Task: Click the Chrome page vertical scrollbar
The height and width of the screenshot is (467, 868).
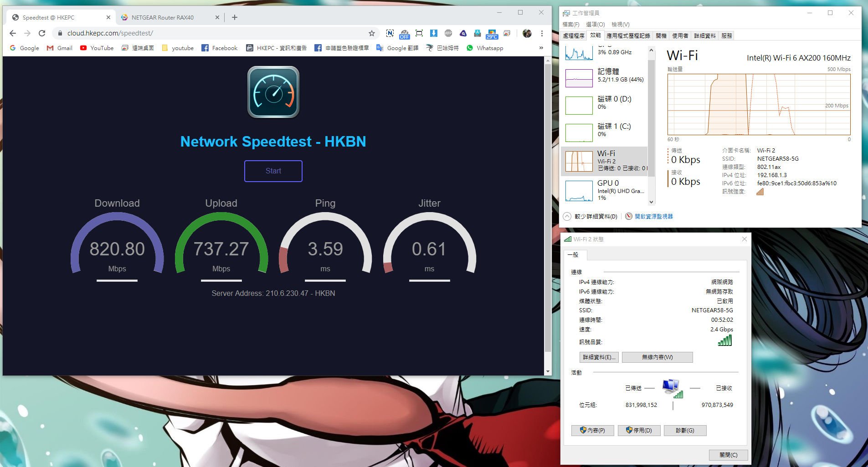Action: click(x=548, y=207)
